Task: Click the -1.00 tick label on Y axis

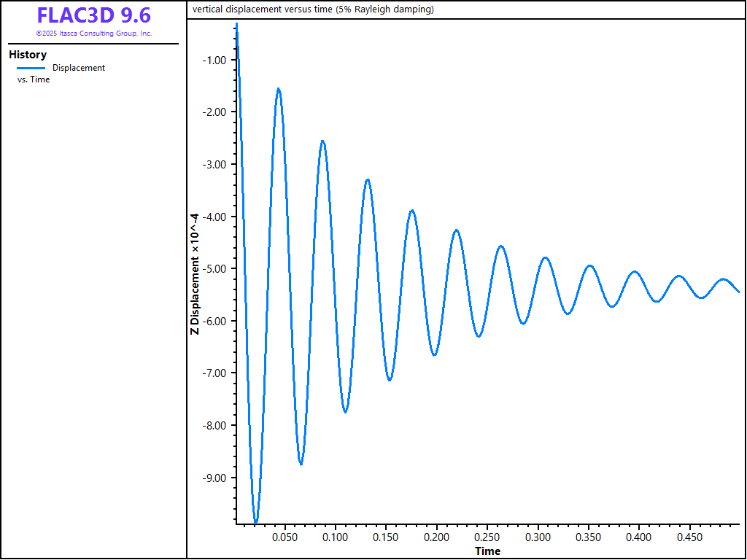Action: [217, 60]
